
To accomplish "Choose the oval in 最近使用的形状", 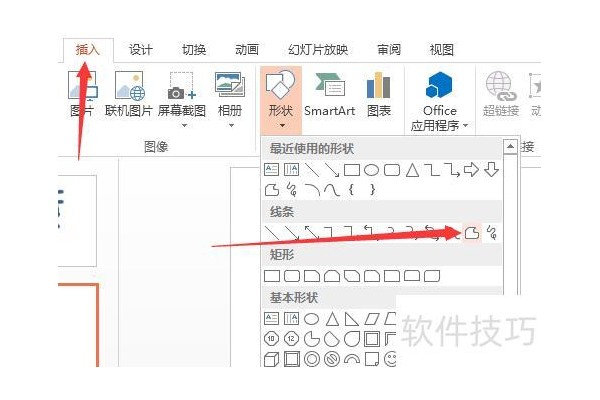I will 372,170.
